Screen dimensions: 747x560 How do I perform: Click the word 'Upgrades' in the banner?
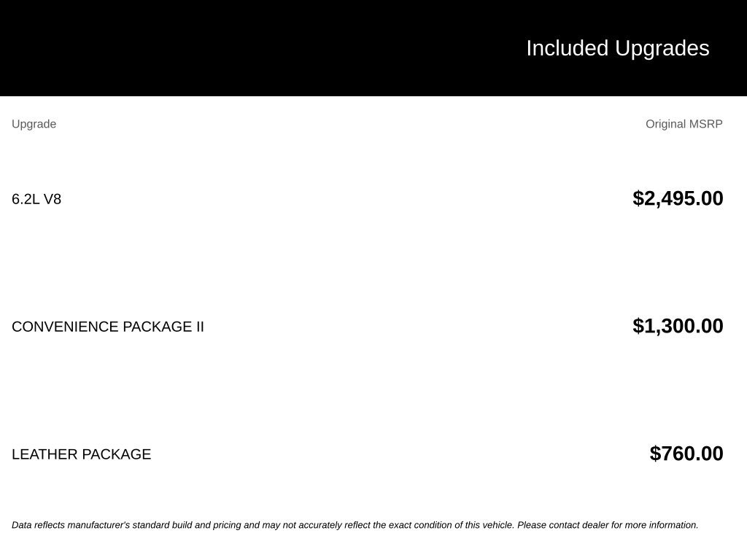662,49
